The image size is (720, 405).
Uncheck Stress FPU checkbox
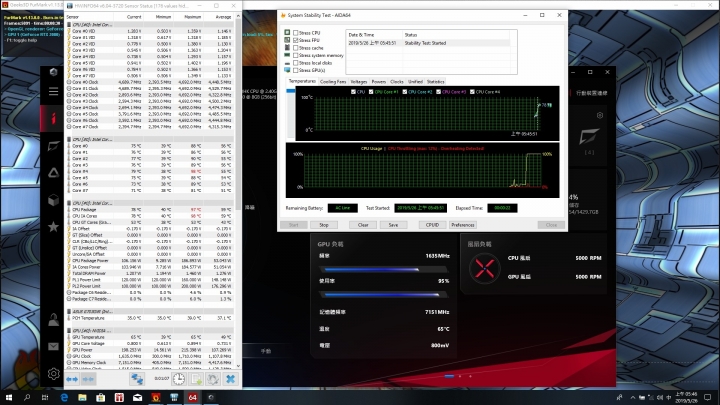pos(296,40)
